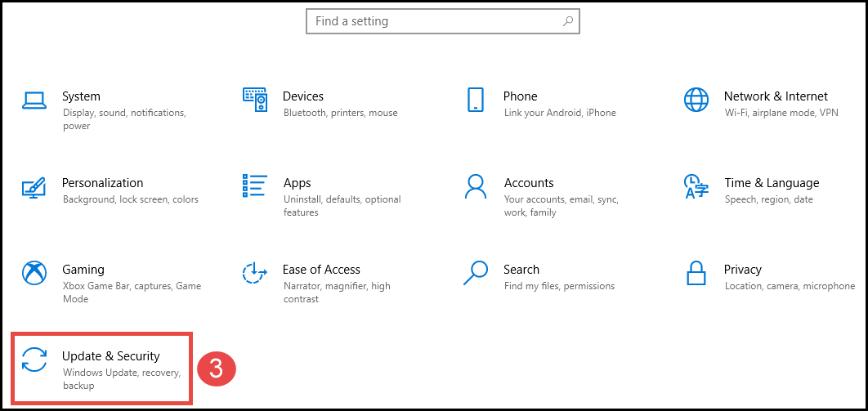
Task: Click the Accounts person icon
Action: pos(476,186)
